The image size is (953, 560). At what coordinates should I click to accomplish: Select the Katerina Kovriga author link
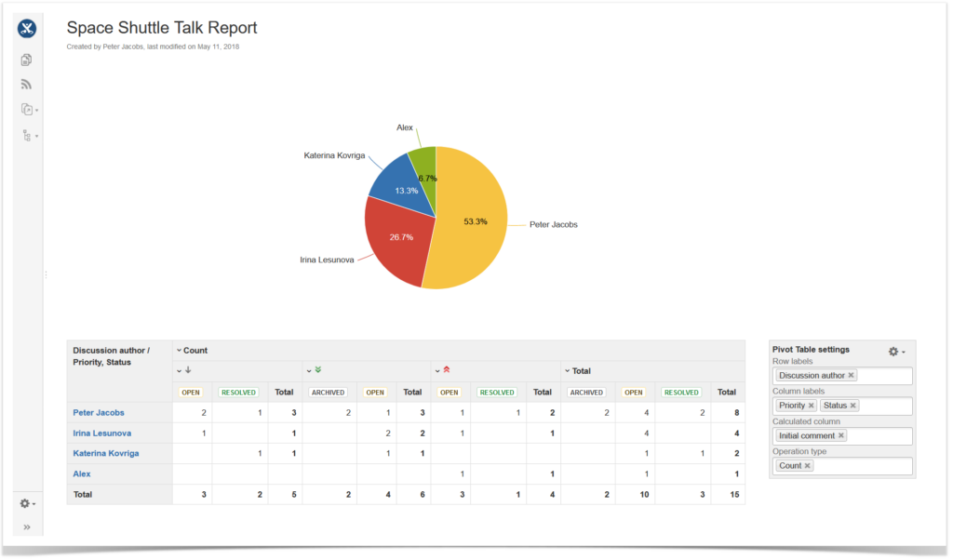click(105, 453)
